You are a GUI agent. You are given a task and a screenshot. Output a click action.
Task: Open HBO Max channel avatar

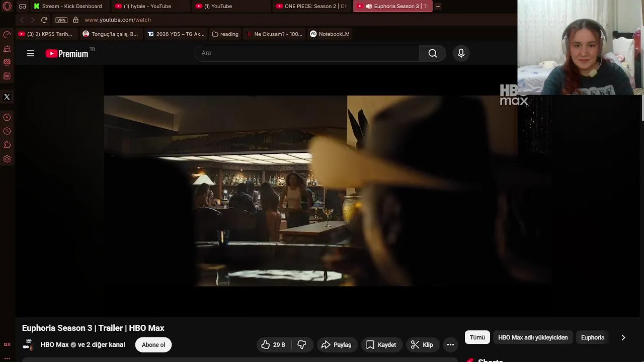tap(28, 344)
